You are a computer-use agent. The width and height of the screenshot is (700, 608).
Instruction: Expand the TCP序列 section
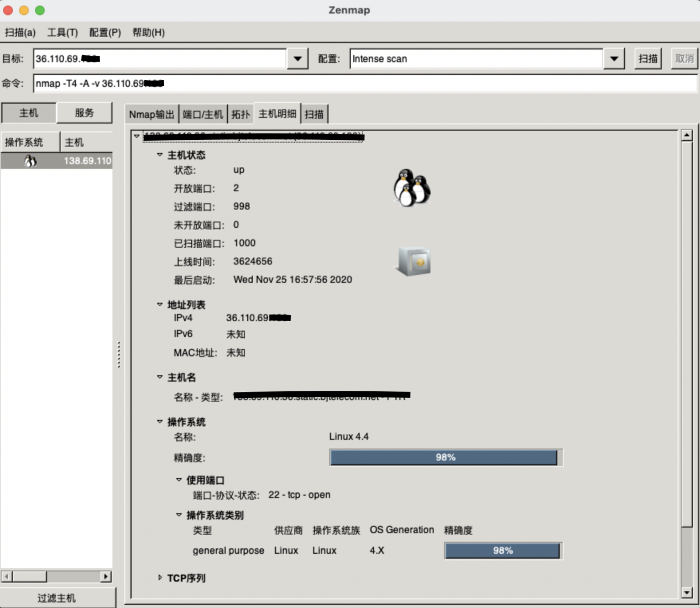[x=160, y=578]
